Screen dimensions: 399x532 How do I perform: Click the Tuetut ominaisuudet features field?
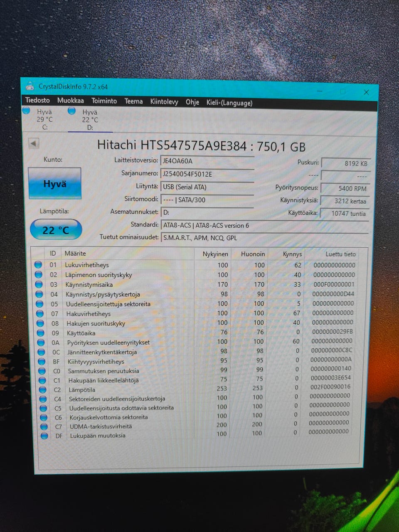click(x=264, y=238)
